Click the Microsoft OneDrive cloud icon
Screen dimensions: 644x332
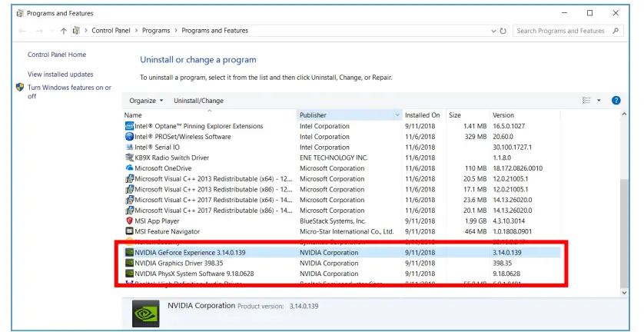click(x=128, y=168)
